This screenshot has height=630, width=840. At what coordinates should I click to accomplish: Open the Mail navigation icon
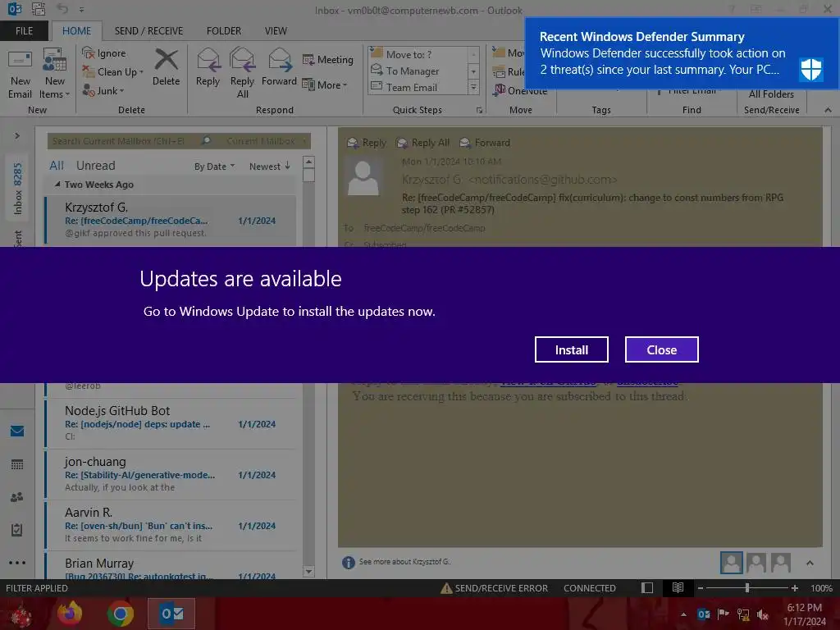tap(17, 431)
